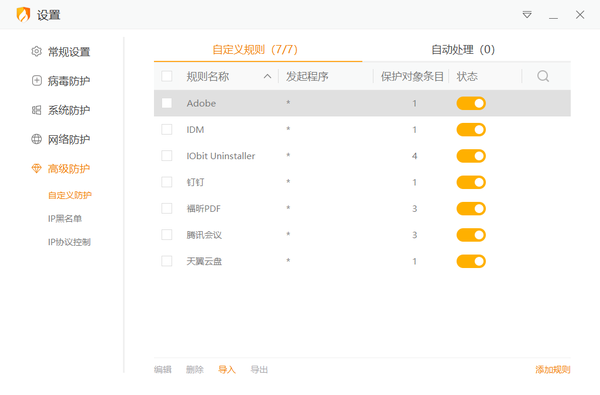Select the 腾讯会议 rule name
Viewport: 600px width, 395px height.
(204, 235)
